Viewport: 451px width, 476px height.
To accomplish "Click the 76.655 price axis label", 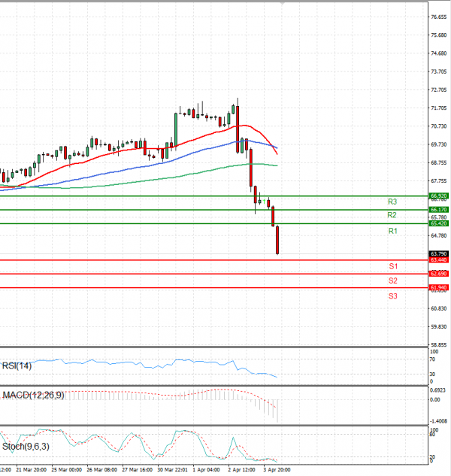I will tap(438, 17).
